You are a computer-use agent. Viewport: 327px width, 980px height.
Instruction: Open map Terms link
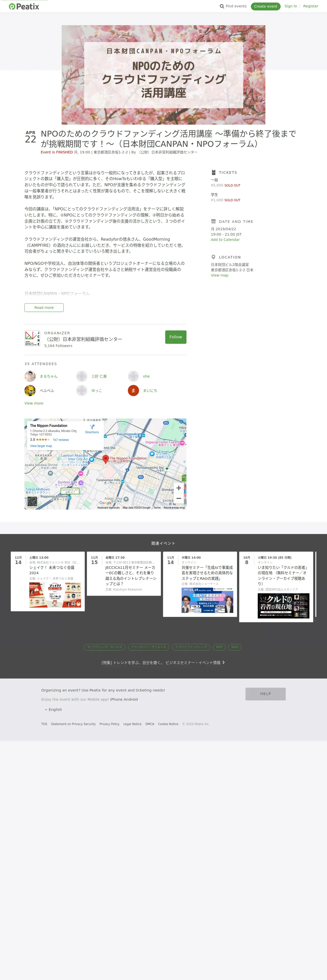(x=157, y=508)
